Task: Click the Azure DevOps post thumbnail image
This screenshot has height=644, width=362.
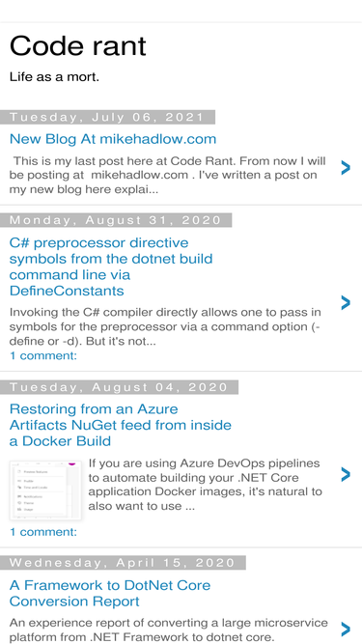Action: coord(45,490)
